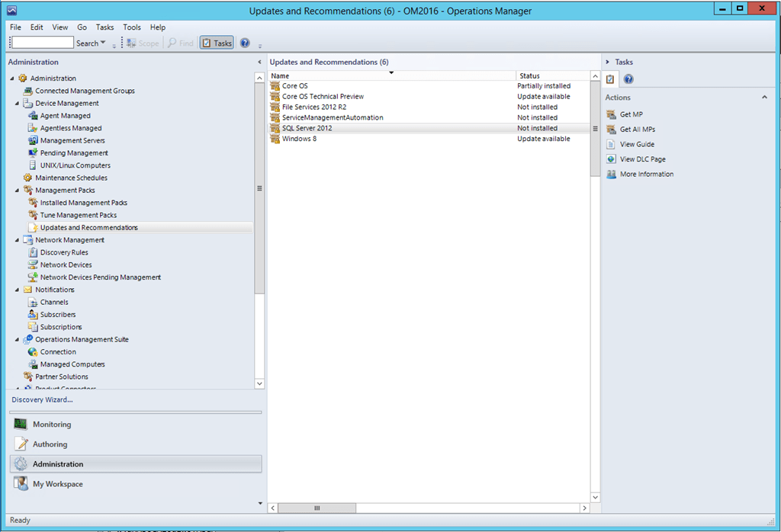Collapse the Management Packs node
Screen dimensions: 781x532
tap(17, 191)
